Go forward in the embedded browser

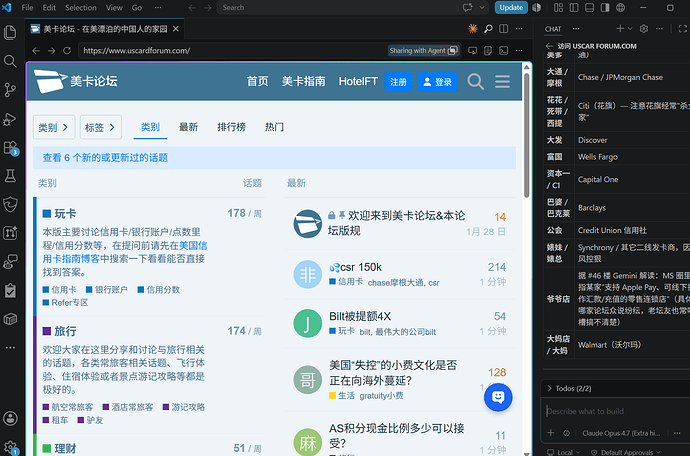coord(51,51)
